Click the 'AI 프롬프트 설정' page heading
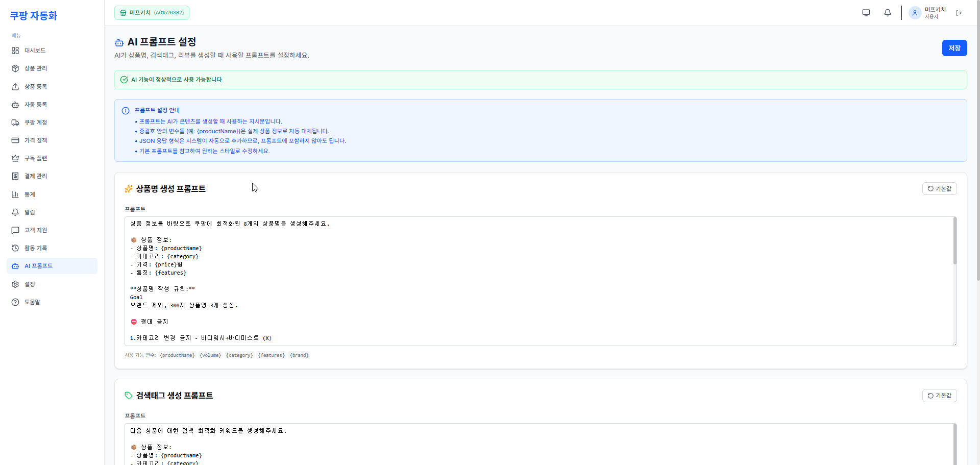 click(x=162, y=42)
